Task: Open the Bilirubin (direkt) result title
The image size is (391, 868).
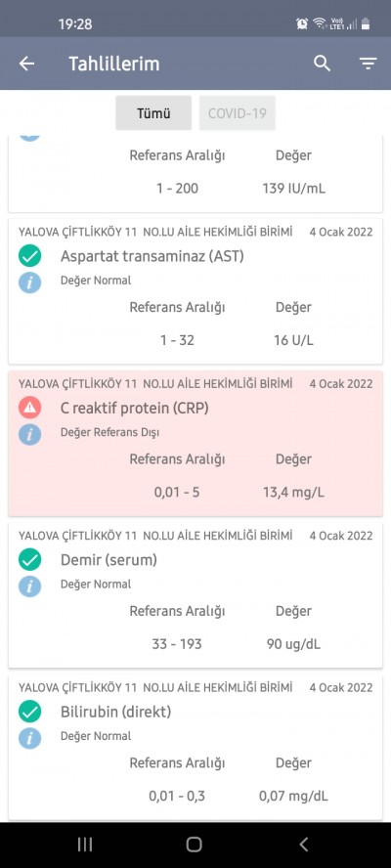Action: (x=115, y=712)
